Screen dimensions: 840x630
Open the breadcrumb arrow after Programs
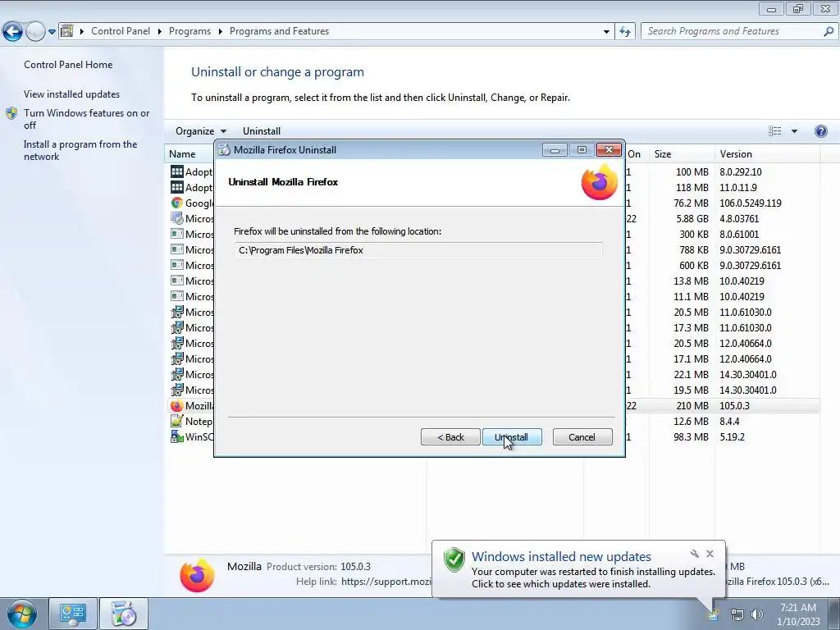(x=220, y=32)
